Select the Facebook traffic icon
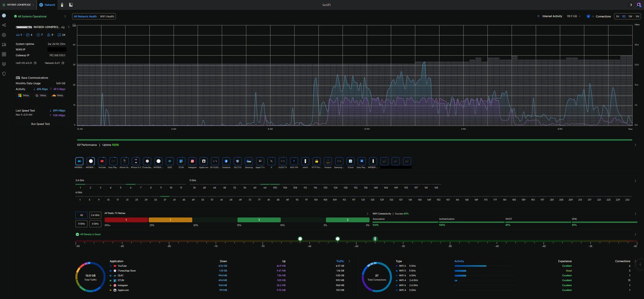The width and height of the screenshot is (644, 299). point(226,161)
